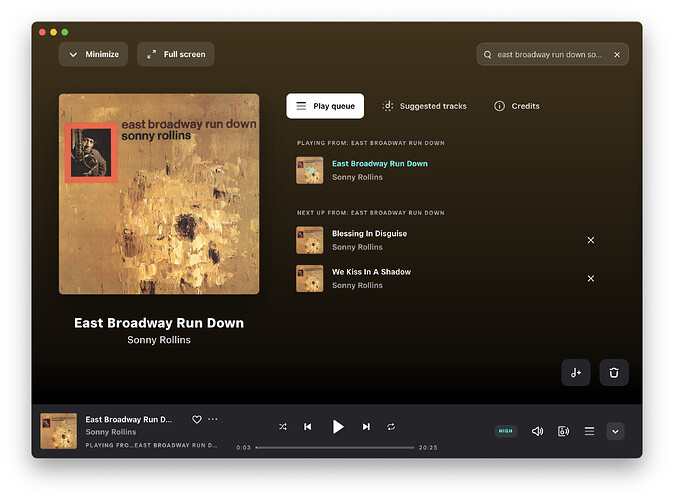Open more options for current track
Screen dimensions: 674x499
click(x=213, y=419)
